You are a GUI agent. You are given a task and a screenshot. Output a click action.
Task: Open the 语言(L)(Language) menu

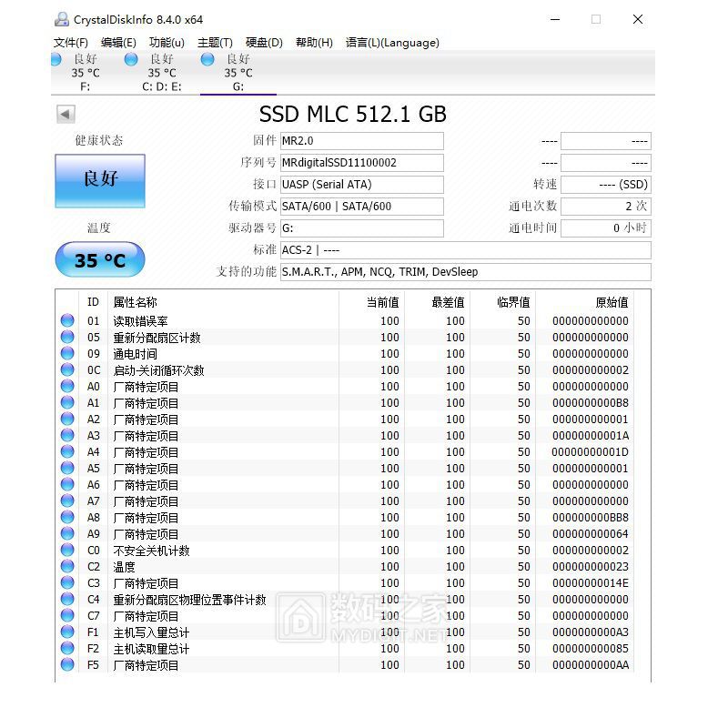(392, 43)
